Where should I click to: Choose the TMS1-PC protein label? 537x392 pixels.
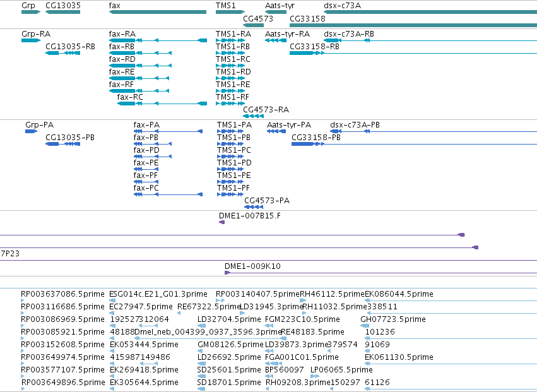point(234,150)
